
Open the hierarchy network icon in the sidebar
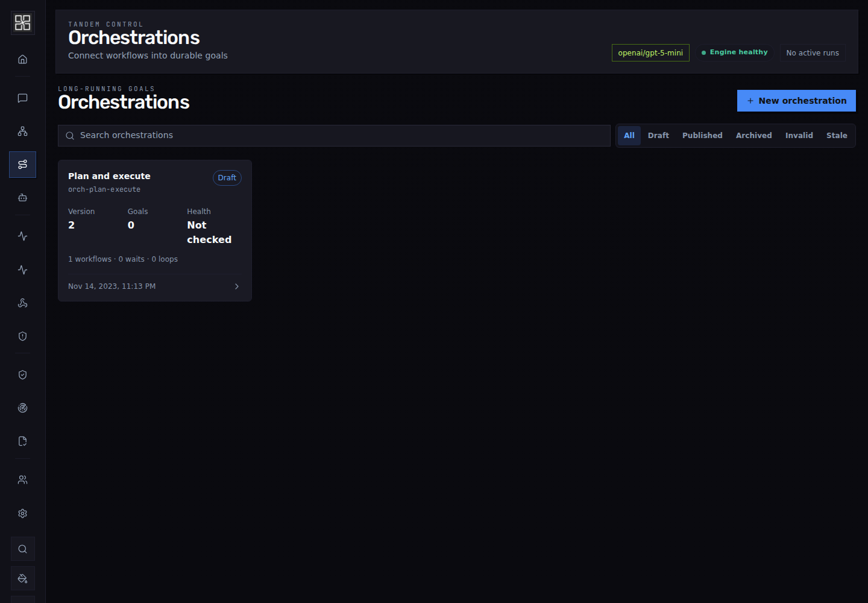point(22,131)
